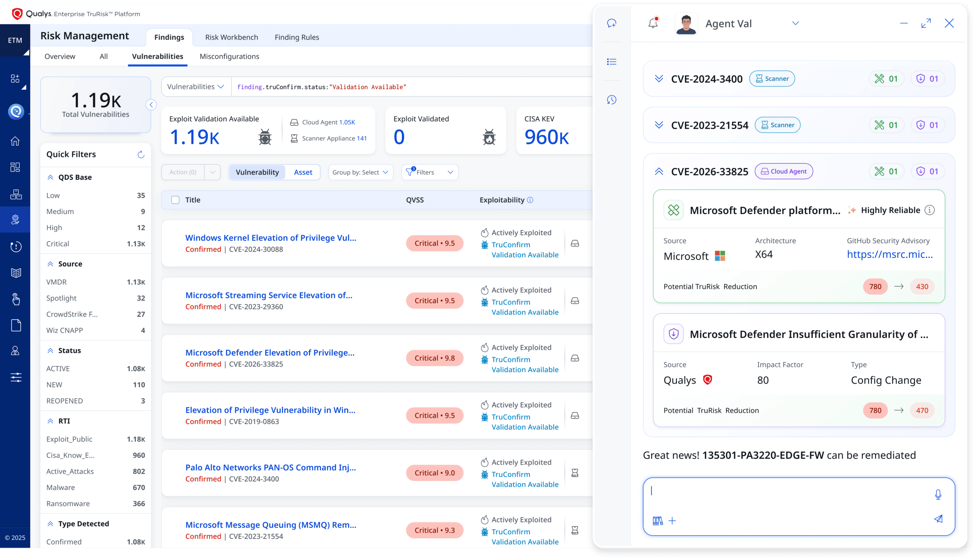976x560 pixels.
Task: Open the sliders configuration icon in sidebar
Action: point(16,377)
